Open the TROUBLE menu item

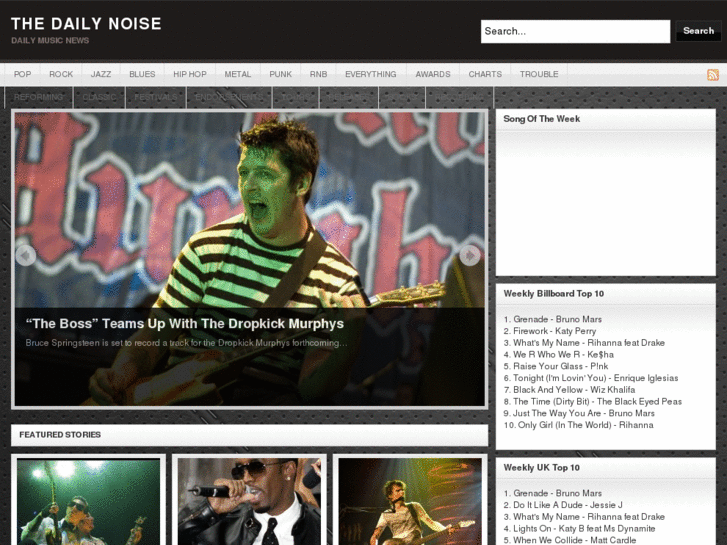[x=539, y=74]
